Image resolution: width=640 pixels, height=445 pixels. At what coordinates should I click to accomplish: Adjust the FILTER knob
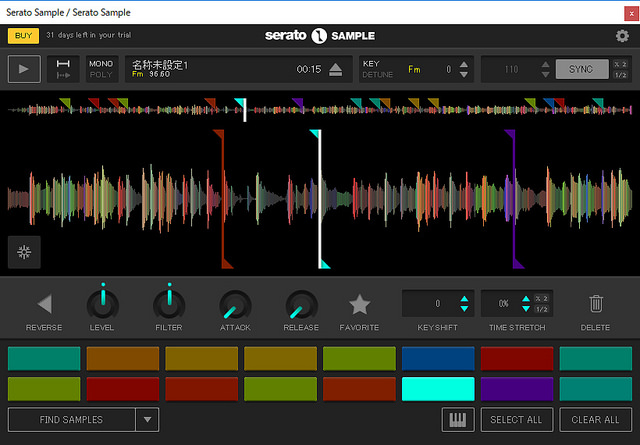tap(169, 305)
